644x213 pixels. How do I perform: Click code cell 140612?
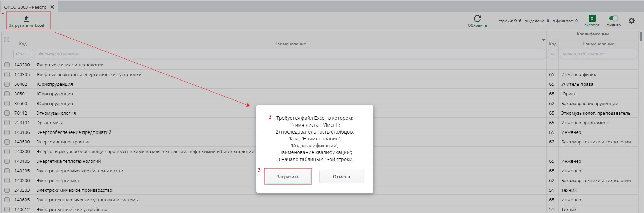[23, 209]
